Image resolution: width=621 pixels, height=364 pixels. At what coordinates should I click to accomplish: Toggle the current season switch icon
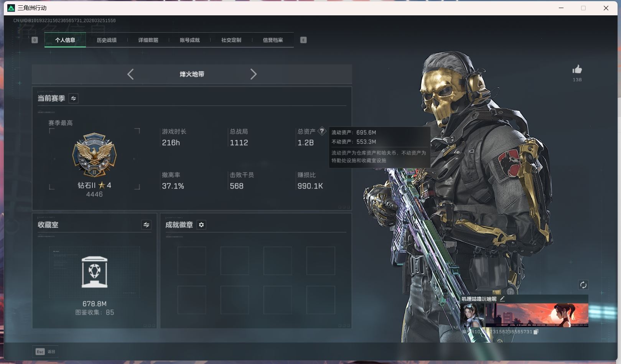[x=73, y=98]
